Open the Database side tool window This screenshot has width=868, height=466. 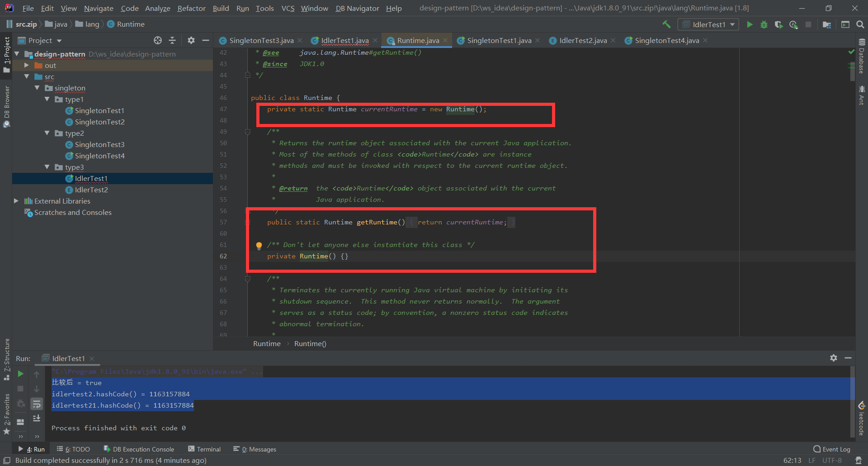tap(862, 56)
